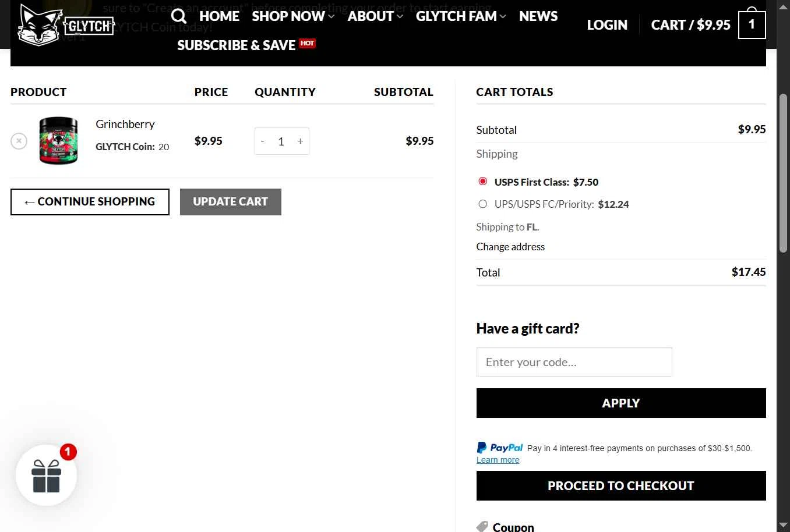The width and height of the screenshot is (790, 532).
Task: Decrease Grinchberry quantity with minus button
Action: click(262, 141)
